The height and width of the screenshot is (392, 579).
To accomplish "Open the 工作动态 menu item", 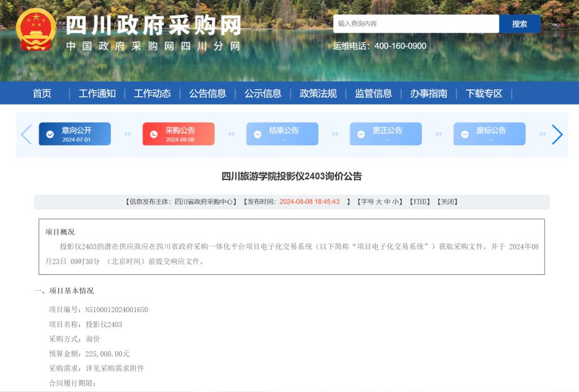I will [152, 93].
